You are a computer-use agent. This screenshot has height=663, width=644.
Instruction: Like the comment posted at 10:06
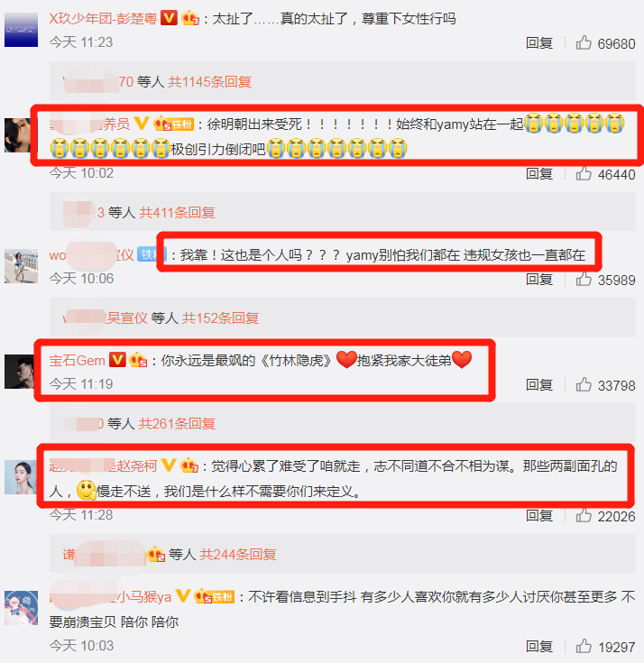(x=584, y=279)
